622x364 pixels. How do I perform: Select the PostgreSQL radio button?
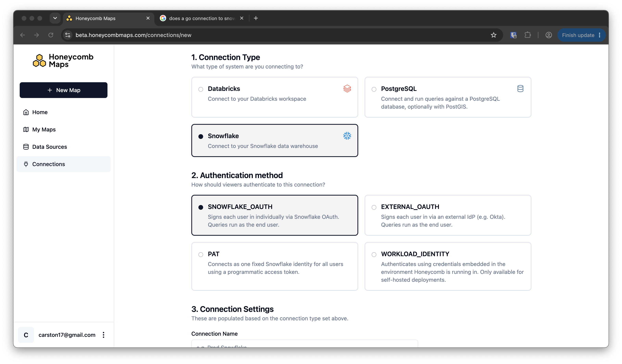pyautogui.click(x=374, y=89)
